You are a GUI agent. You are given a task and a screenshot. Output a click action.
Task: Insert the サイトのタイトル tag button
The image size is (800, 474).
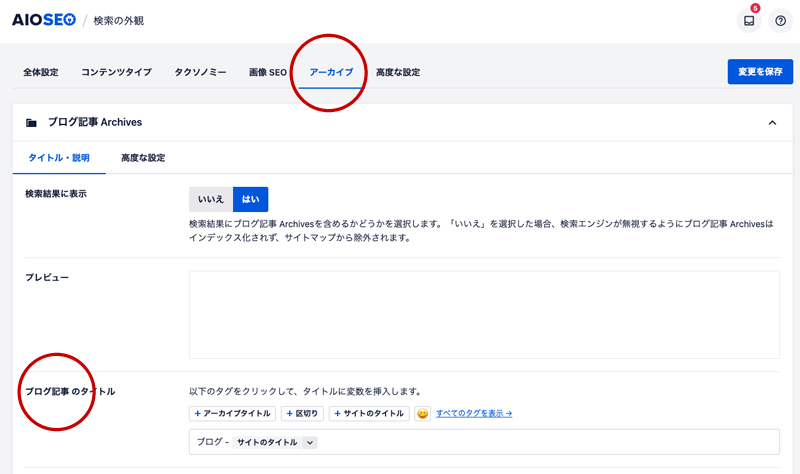369,413
